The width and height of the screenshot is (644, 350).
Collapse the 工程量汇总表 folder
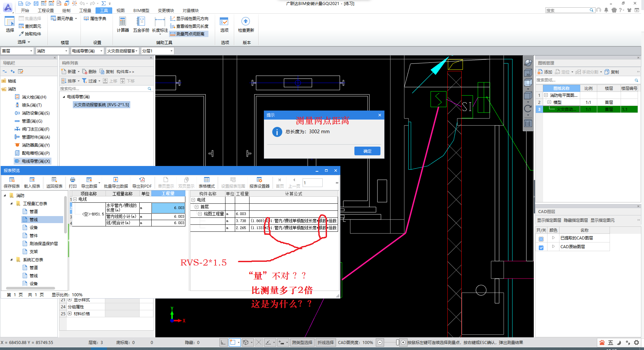(x=11, y=203)
